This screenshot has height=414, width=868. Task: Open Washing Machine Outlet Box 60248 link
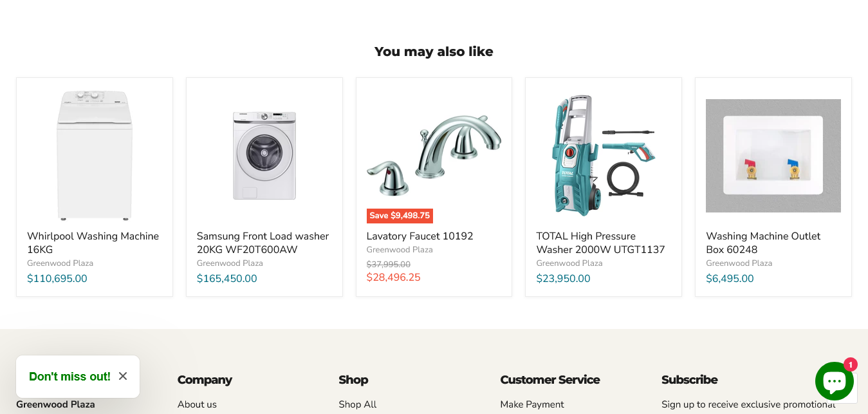[x=762, y=243]
